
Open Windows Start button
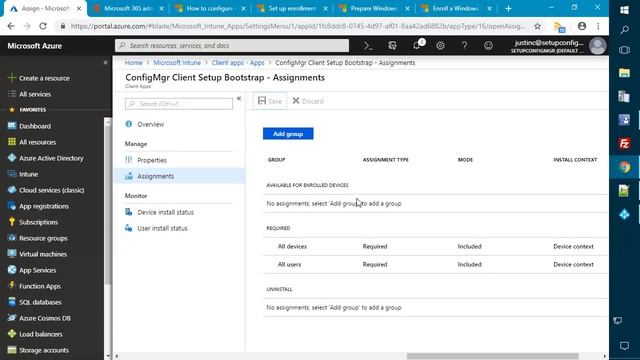tap(624, 9)
